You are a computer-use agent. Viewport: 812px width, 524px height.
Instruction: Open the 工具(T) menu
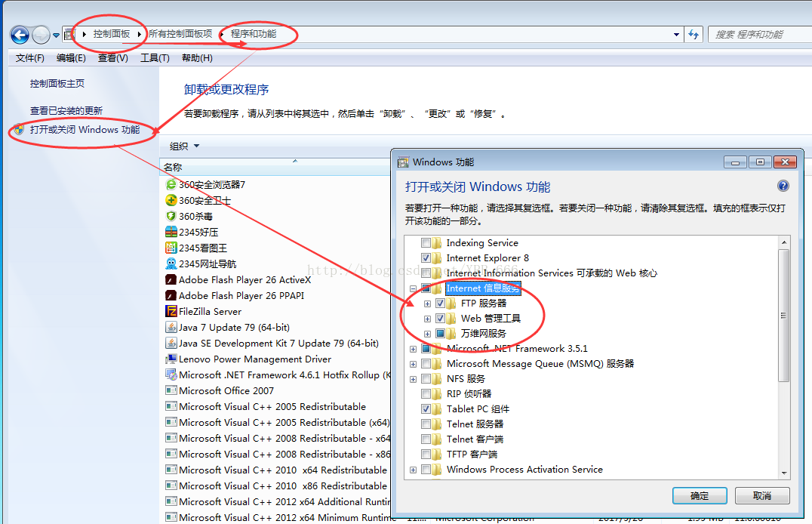tap(155, 58)
